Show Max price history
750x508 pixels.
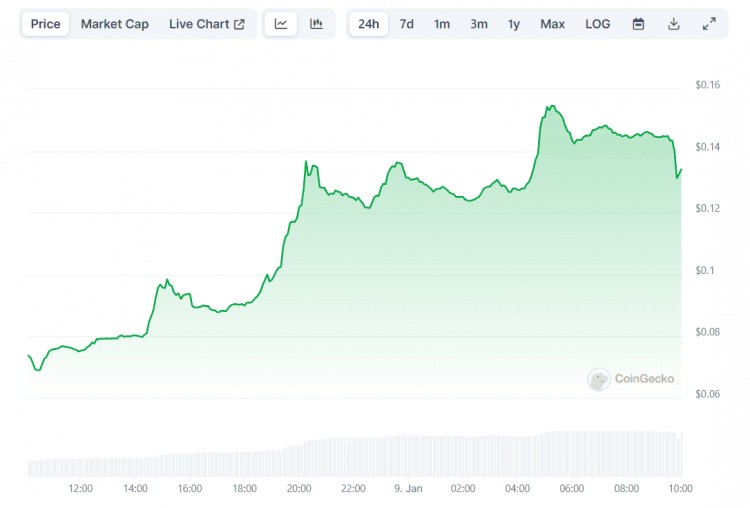pos(552,24)
